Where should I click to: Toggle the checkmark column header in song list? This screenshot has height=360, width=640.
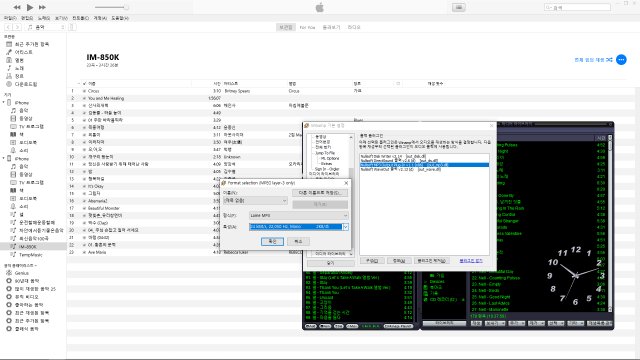[84, 84]
